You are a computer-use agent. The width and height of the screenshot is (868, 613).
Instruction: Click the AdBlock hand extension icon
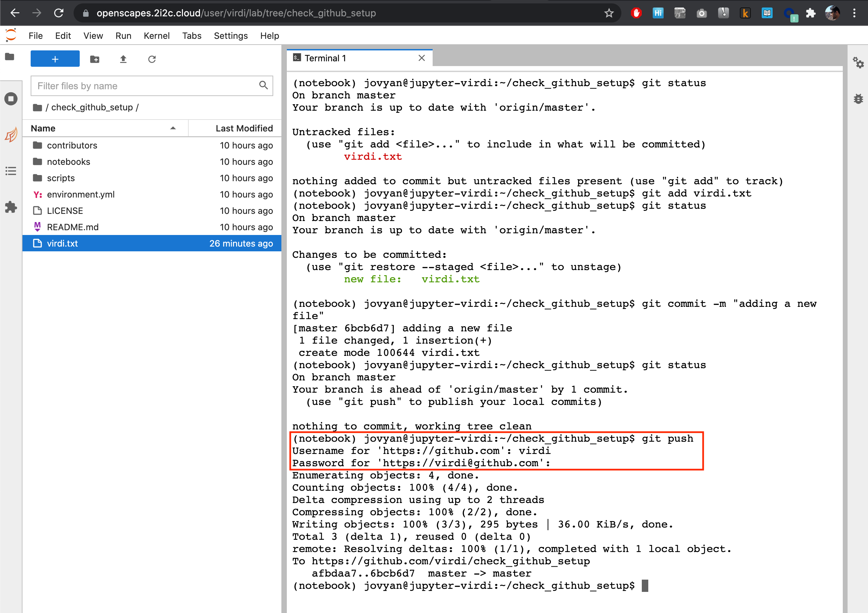(636, 13)
